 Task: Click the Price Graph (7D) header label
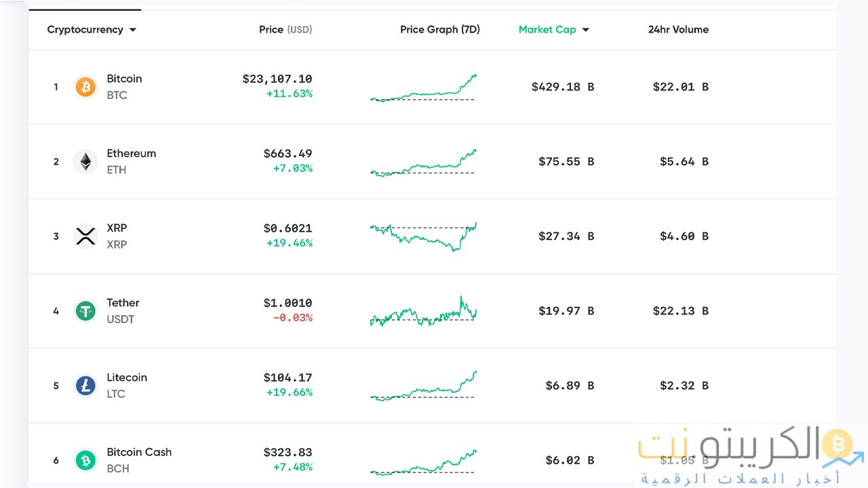click(440, 29)
